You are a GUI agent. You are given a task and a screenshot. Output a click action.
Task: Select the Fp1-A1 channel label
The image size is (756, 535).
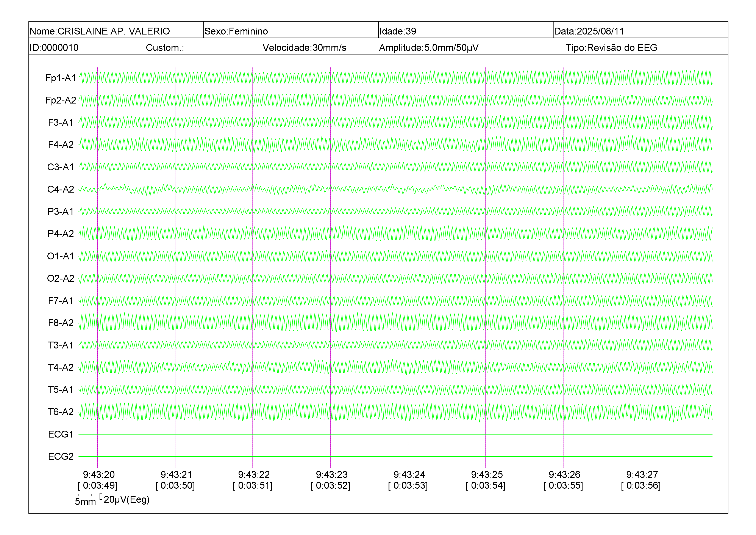pyautogui.click(x=61, y=78)
